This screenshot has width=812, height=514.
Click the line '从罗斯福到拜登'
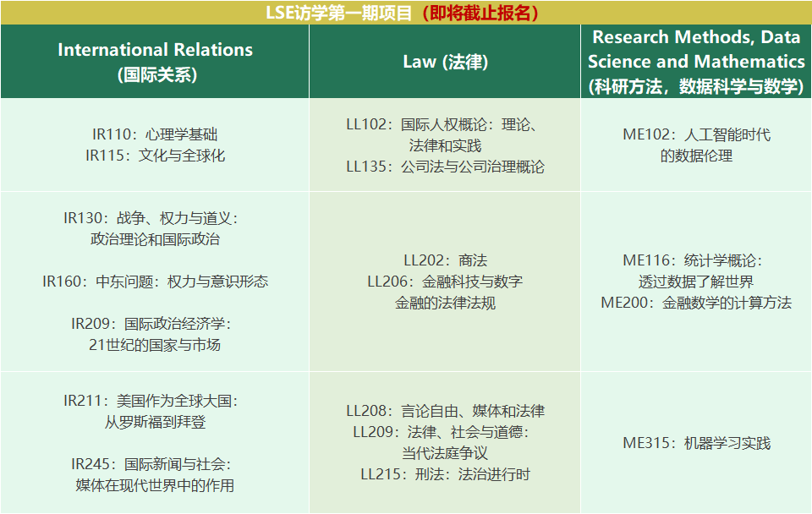155,422
